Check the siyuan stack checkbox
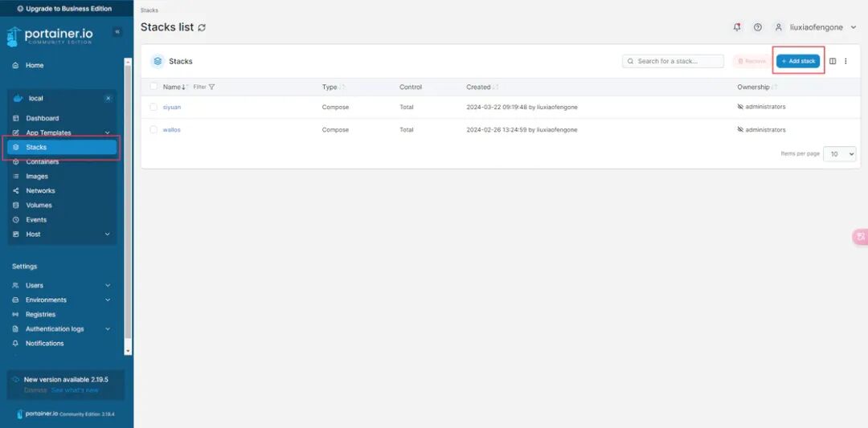The image size is (868, 428). point(154,108)
